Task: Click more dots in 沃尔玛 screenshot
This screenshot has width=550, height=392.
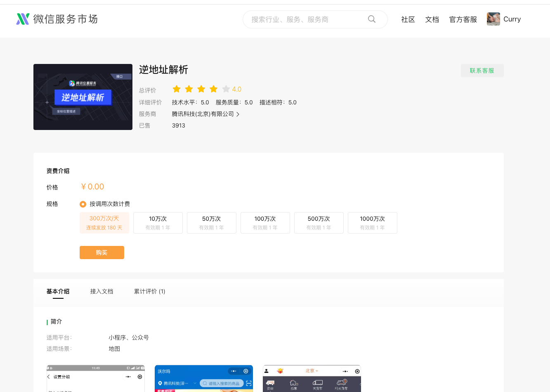Action: [234, 371]
